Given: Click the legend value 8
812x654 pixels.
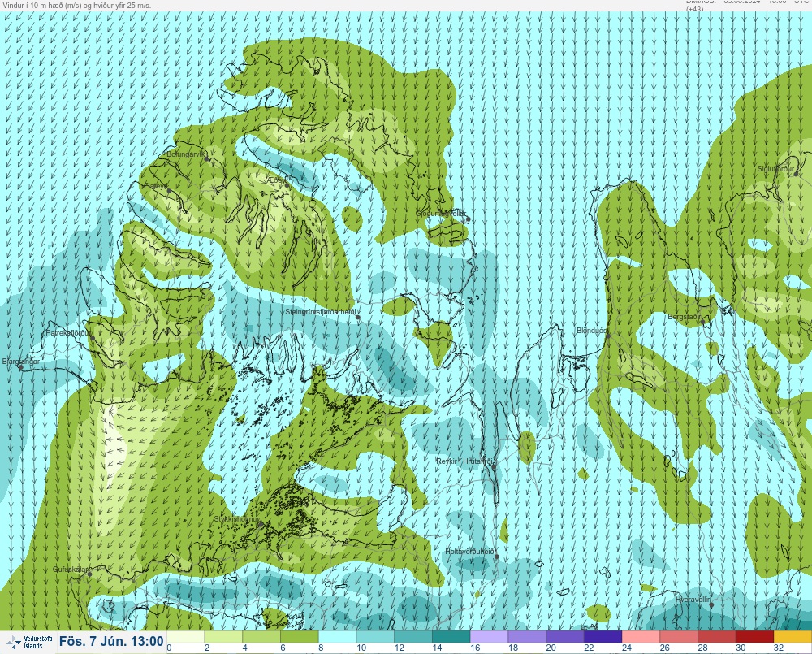Looking at the screenshot, I should point(321,648).
